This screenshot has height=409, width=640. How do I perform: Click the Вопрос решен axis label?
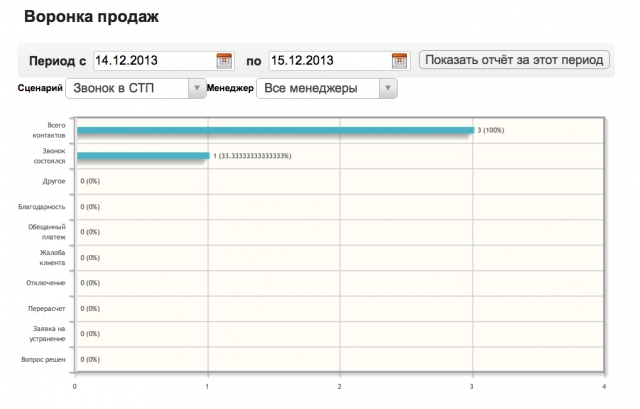click(x=43, y=360)
